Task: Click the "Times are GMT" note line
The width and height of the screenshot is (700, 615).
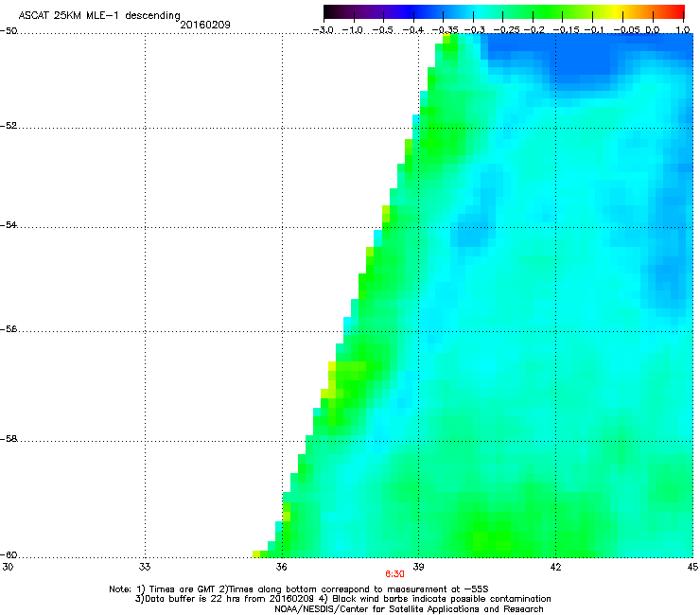Action: [x=299, y=589]
